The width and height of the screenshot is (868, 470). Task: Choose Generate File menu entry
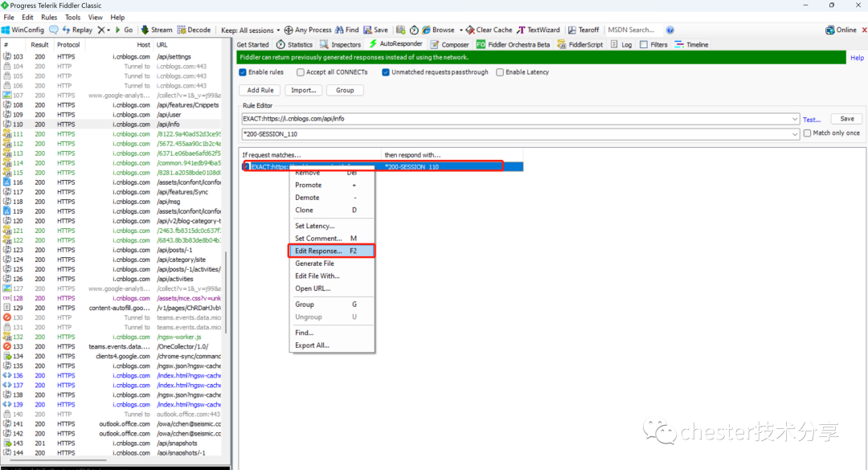click(331, 264)
